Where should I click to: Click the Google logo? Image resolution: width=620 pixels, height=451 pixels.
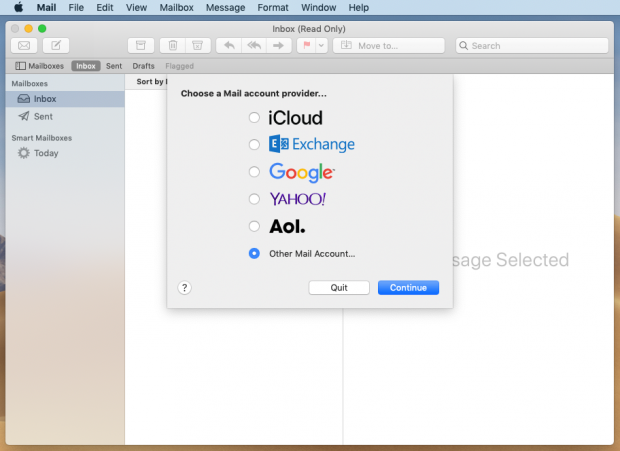[302, 173]
